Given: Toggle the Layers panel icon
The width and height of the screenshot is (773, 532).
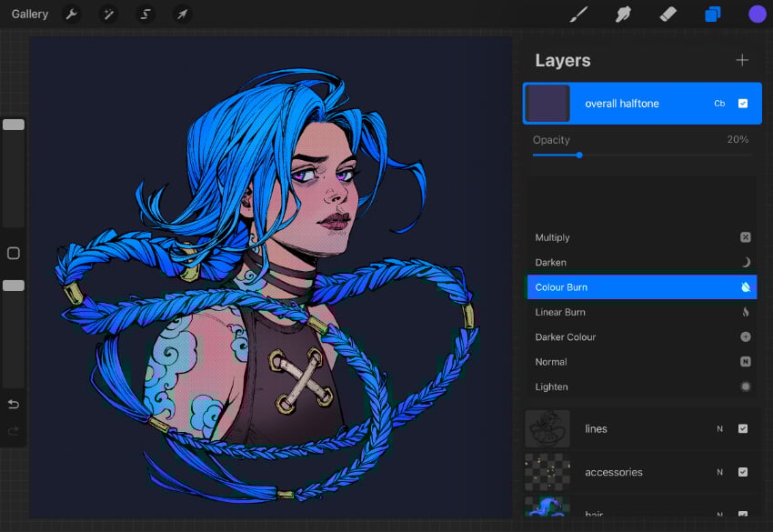Looking at the screenshot, I should pyautogui.click(x=712, y=14).
